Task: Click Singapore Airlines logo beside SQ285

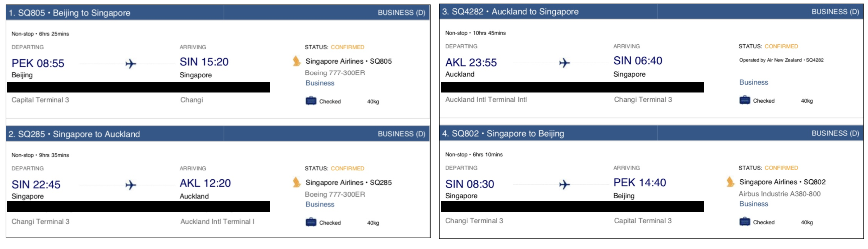Action: [296, 182]
